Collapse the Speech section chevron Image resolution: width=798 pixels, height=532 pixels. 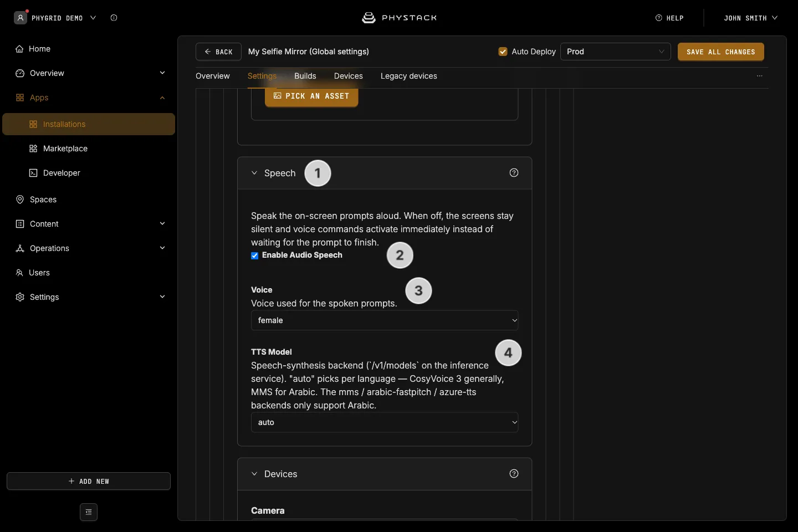click(x=254, y=173)
